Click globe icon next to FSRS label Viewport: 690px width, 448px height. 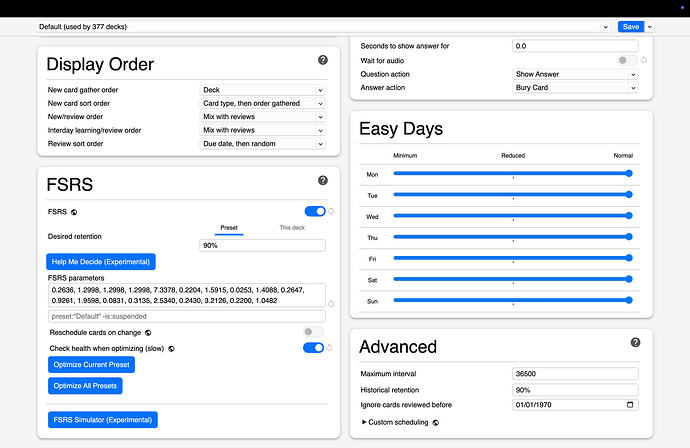coord(74,212)
